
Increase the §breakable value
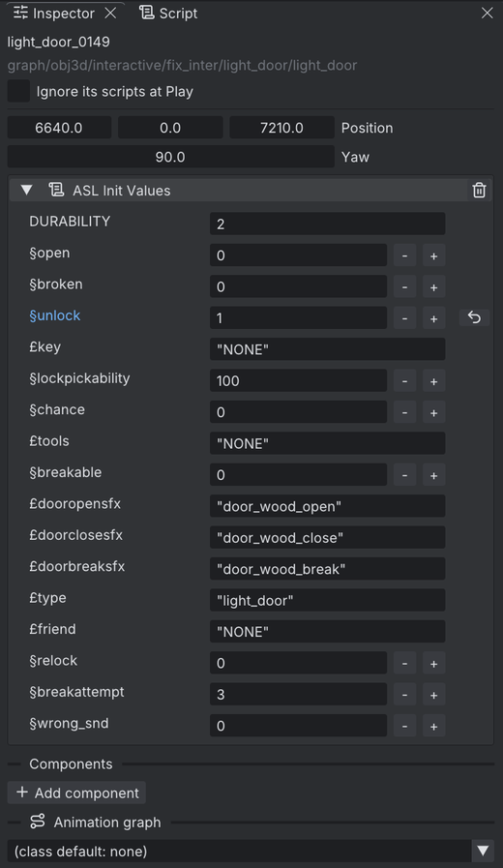433,475
